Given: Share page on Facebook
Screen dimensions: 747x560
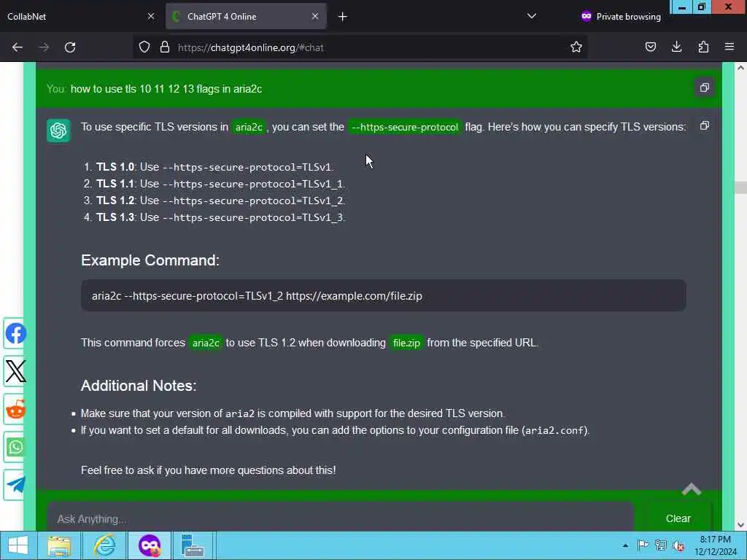Looking at the screenshot, I should click(15, 334).
